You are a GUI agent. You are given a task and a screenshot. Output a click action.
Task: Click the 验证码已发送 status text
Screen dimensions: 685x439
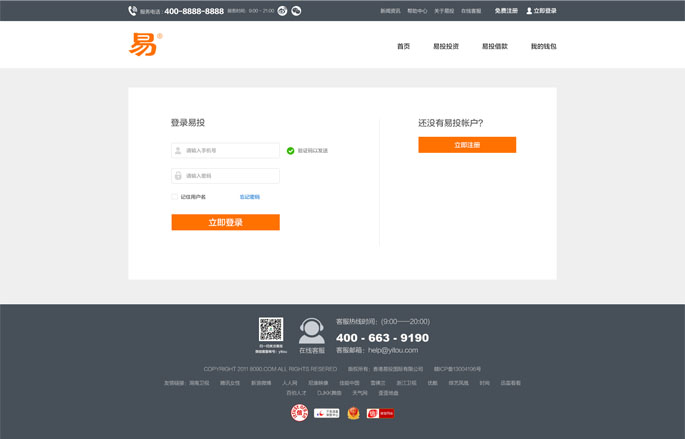point(313,151)
